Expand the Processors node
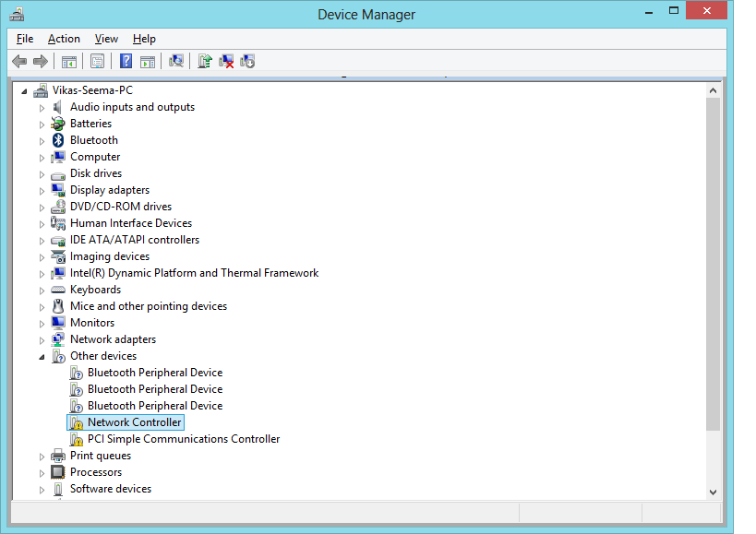Image resolution: width=756 pixels, height=534 pixels. 42,472
